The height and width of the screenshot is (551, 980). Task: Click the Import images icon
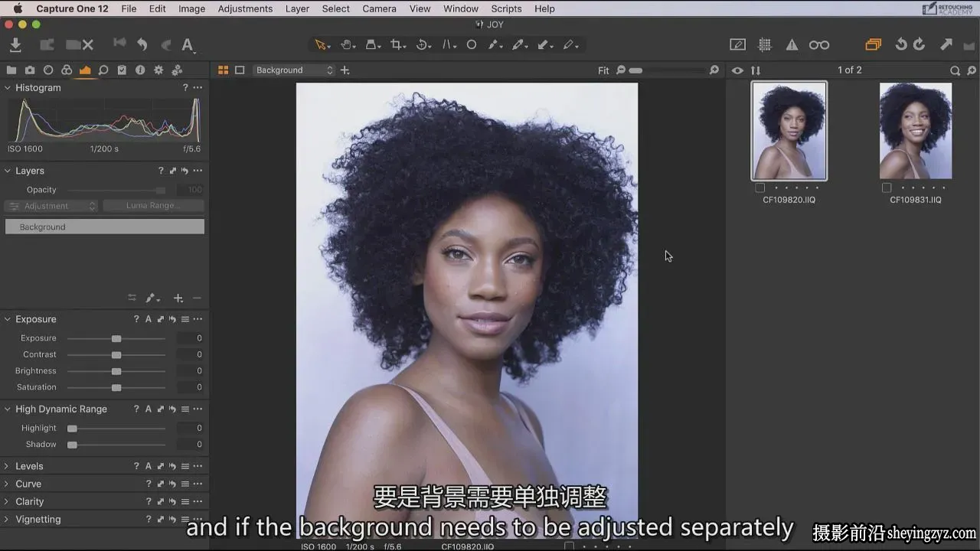tap(15, 45)
